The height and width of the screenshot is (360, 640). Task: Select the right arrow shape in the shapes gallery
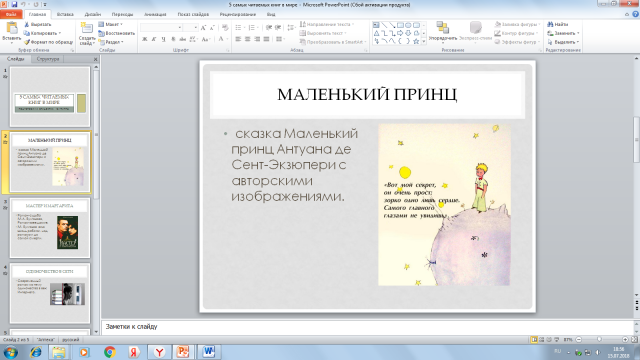tap(400, 33)
